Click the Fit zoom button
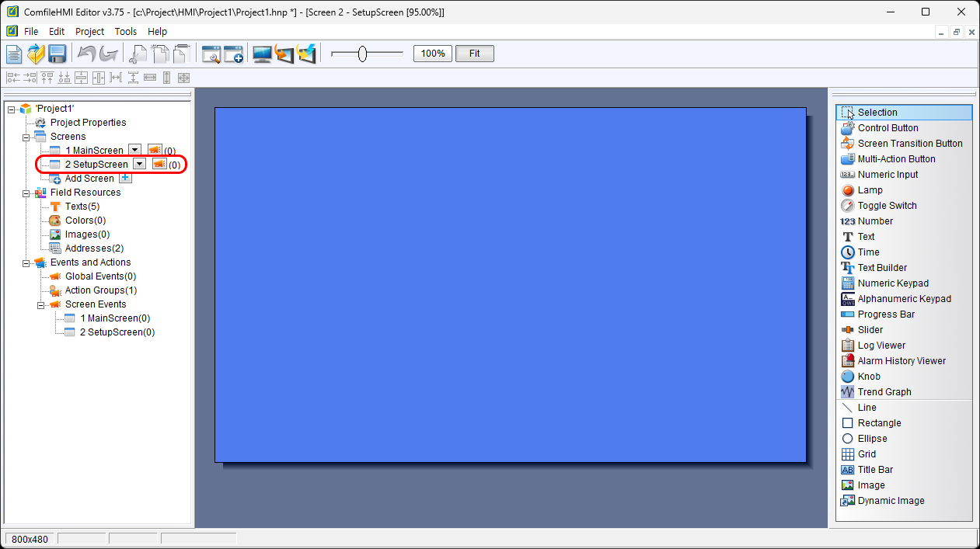 pos(474,54)
